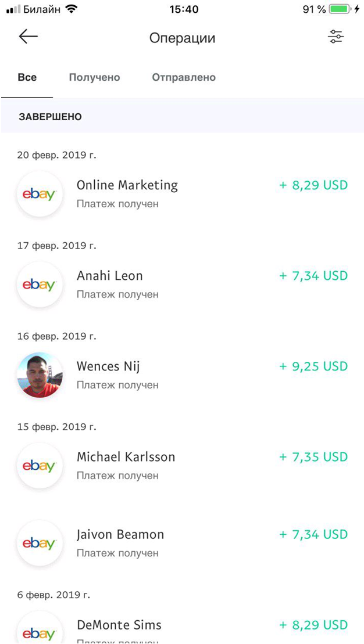Viewport: 364px width, 644px height.
Task: Tap the back arrow to leave Операции
Action: pos(27,37)
